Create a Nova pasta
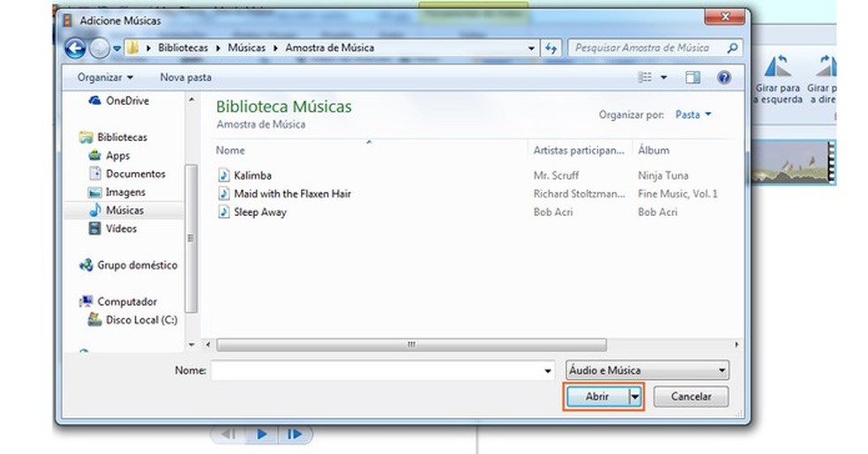 [x=185, y=78]
